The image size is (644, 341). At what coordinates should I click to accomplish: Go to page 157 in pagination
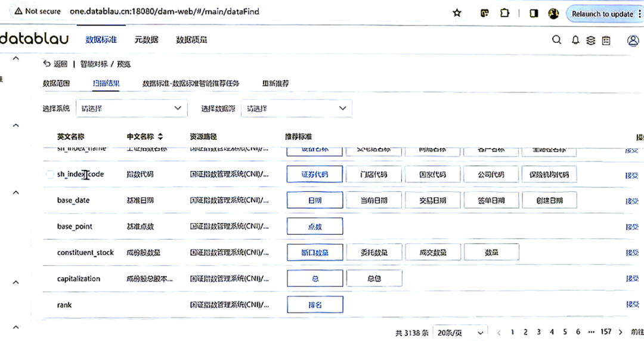[606, 332]
